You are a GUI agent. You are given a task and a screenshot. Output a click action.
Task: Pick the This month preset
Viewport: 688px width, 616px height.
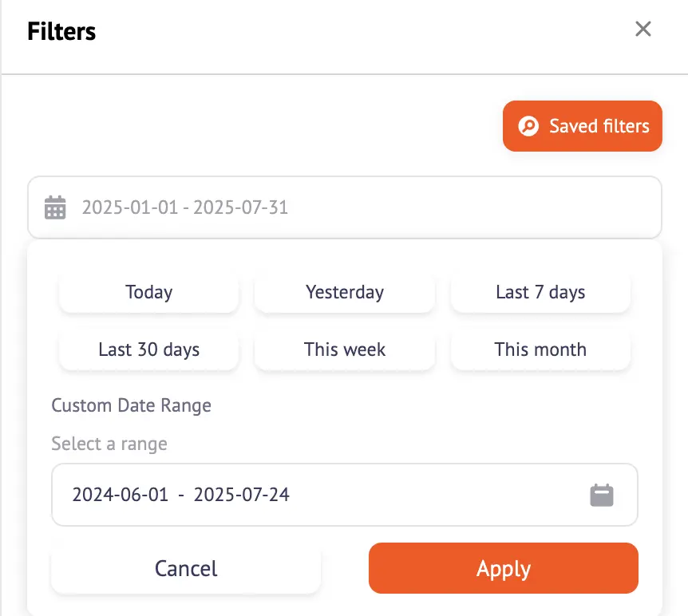click(x=540, y=349)
